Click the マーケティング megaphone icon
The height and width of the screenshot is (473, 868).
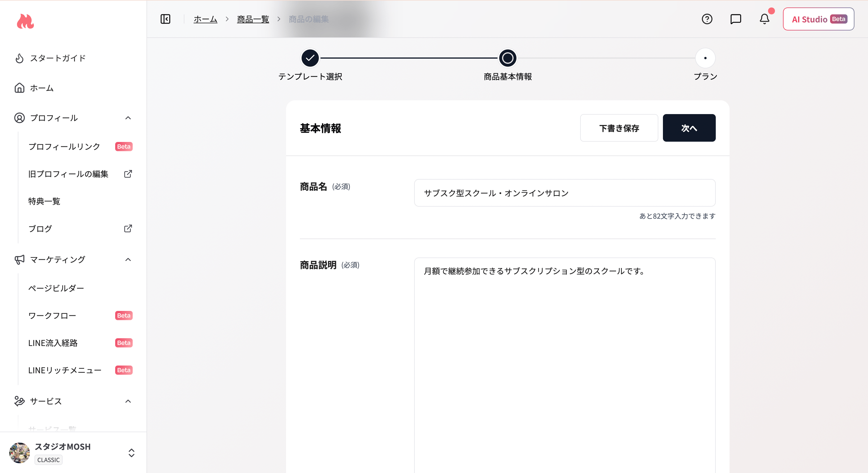(x=20, y=259)
